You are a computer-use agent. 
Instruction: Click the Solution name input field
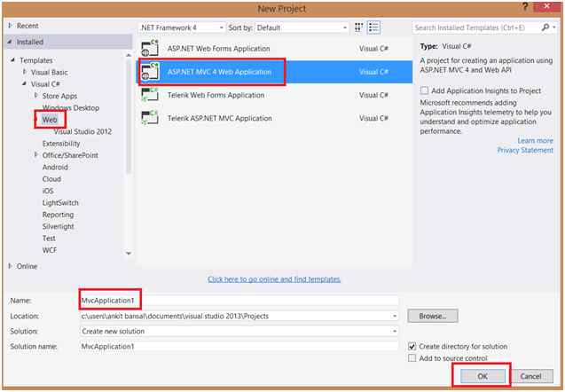pyautogui.click(x=239, y=346)
